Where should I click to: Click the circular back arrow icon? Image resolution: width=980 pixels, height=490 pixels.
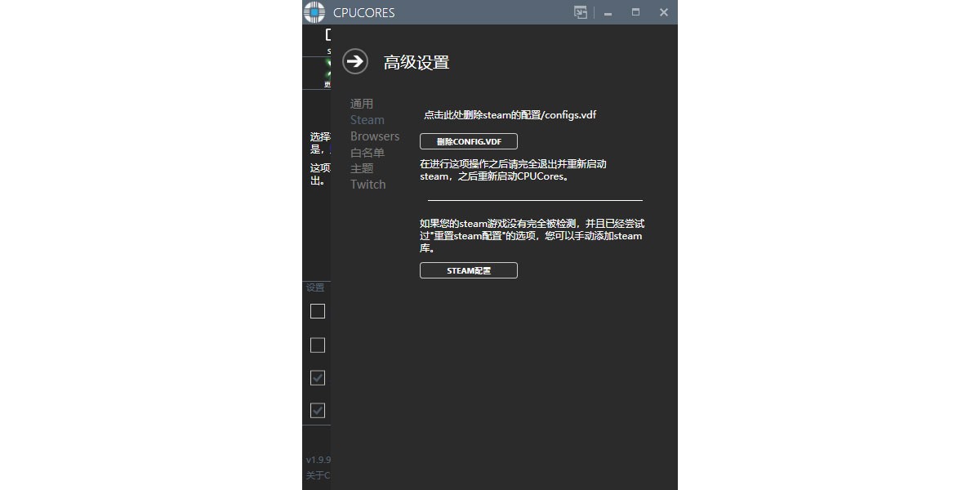[x=354, y=61]
